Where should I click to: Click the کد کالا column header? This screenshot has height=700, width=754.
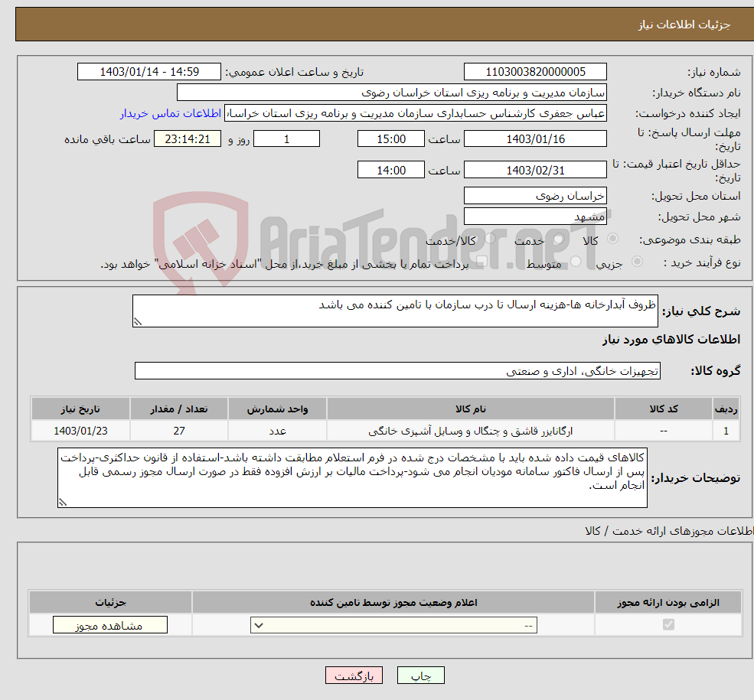(664, 409)
